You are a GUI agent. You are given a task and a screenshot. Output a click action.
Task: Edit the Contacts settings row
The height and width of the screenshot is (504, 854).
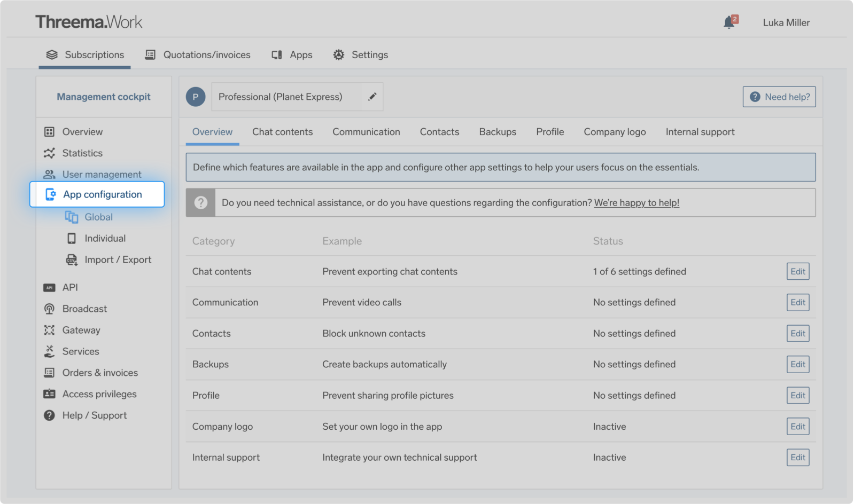[x=798, y=333]
